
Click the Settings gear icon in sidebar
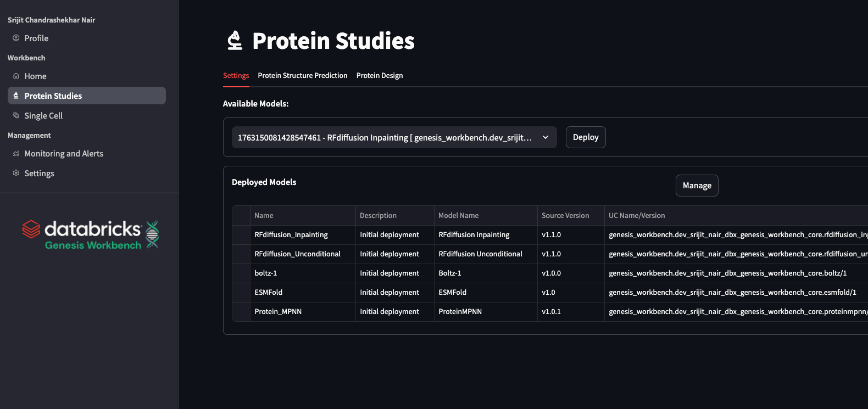pyautogui.click(x=16, y=173)
